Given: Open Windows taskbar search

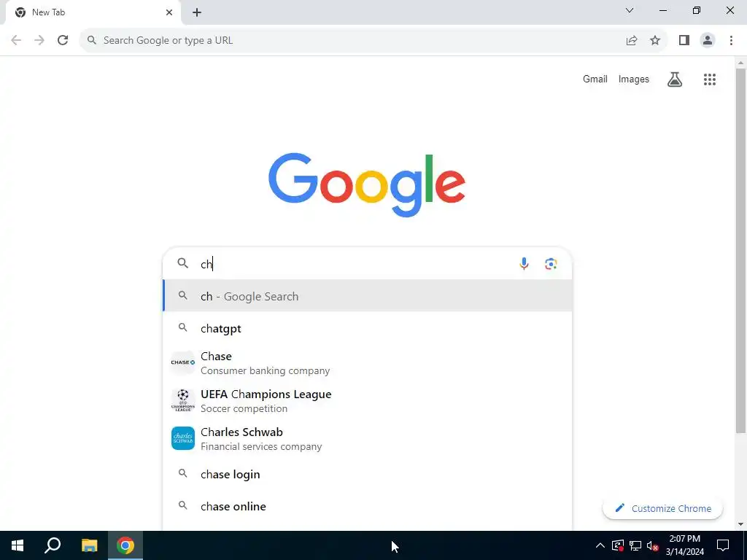Looking at the screenshot, I should click(x=53, y=545).
